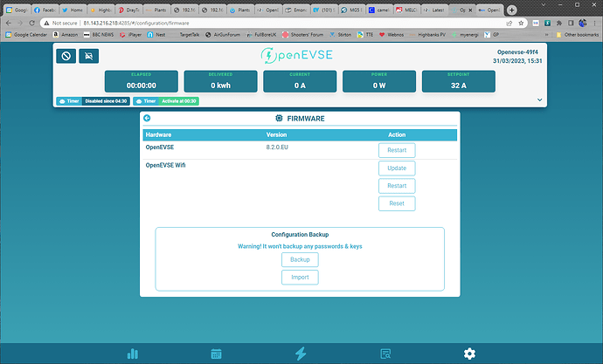Open the log search page icon
This screenshot has height=364, width=603.
click(x=385, y=354)
